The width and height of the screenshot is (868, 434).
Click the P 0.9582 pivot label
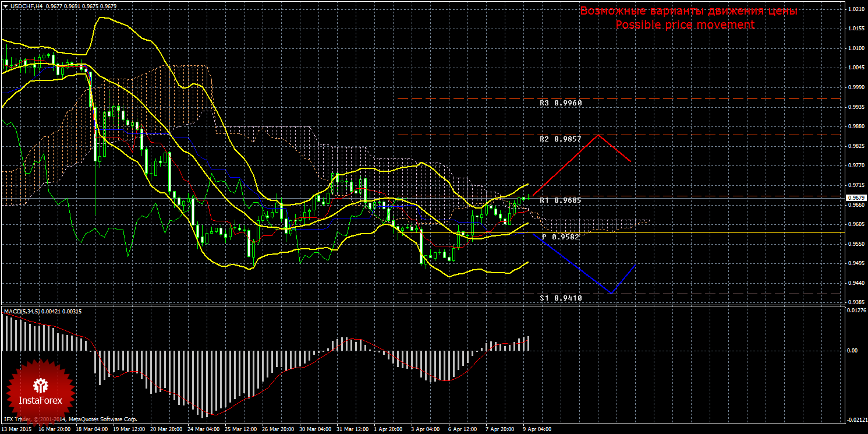562,237
